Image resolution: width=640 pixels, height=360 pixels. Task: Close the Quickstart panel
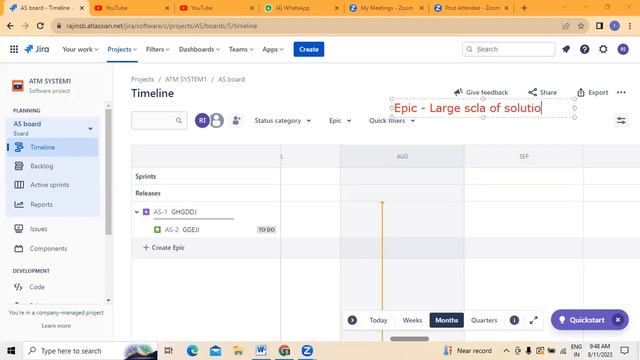coord(618,320)
